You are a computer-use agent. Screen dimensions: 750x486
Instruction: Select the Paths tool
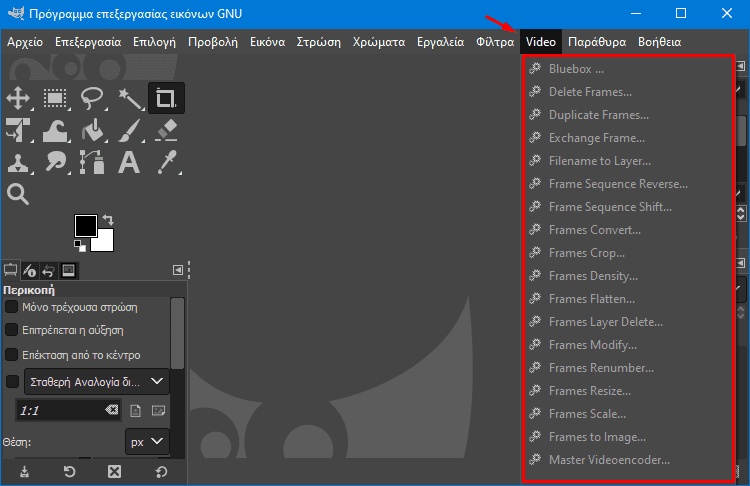[92, 163]
